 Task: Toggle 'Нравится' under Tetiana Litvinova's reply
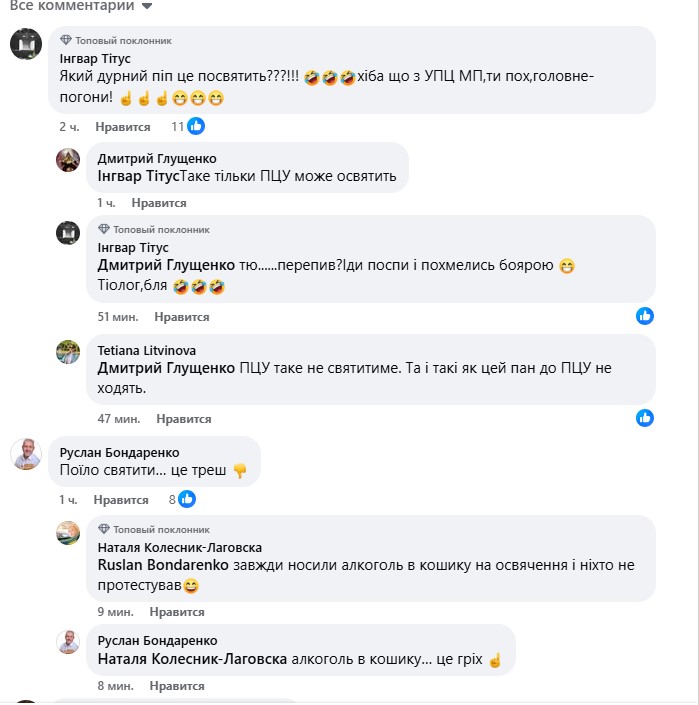click(184, 419)
